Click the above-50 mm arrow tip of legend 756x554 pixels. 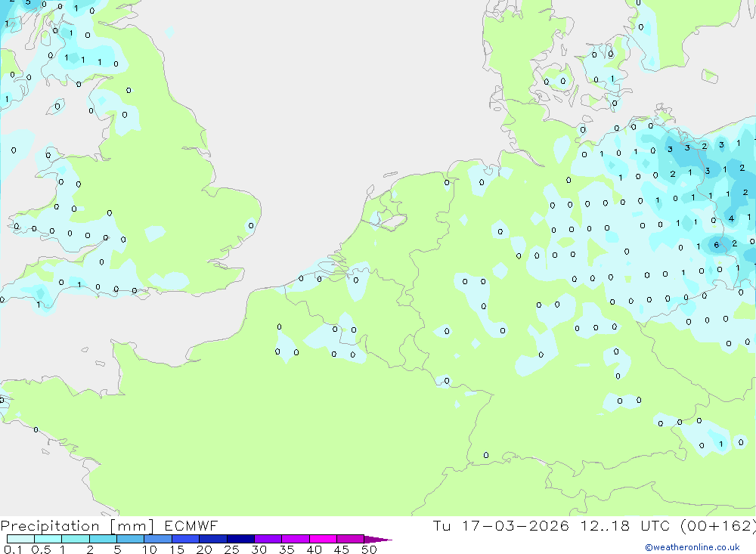pos(378,539)
